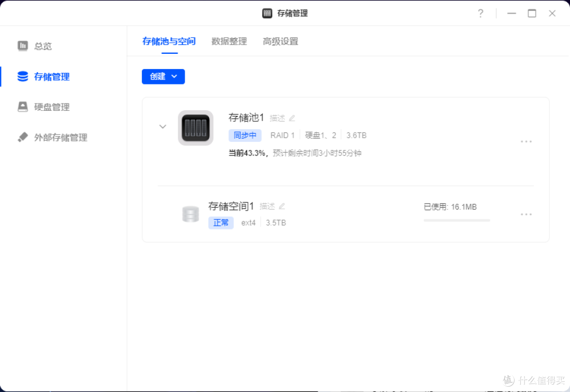Edit 存储池1 description pencil icon
The image size is (570, 392).
tap(292, 118)
